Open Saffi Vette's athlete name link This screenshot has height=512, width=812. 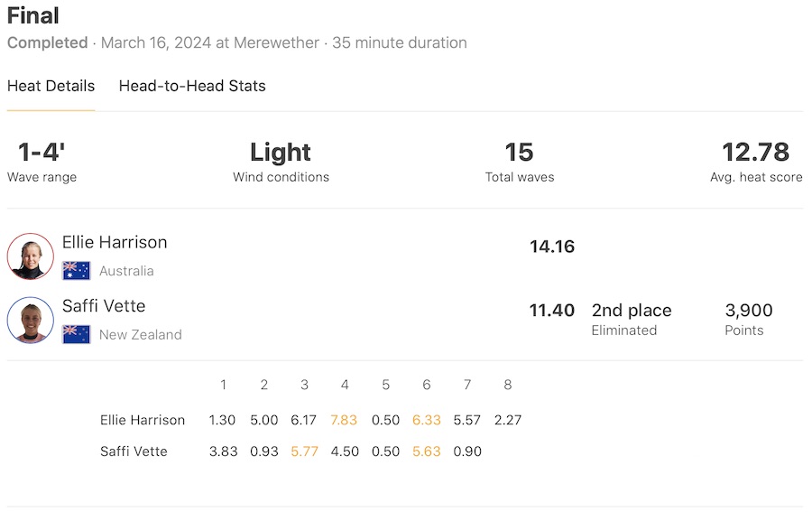[x=104, y=306]
